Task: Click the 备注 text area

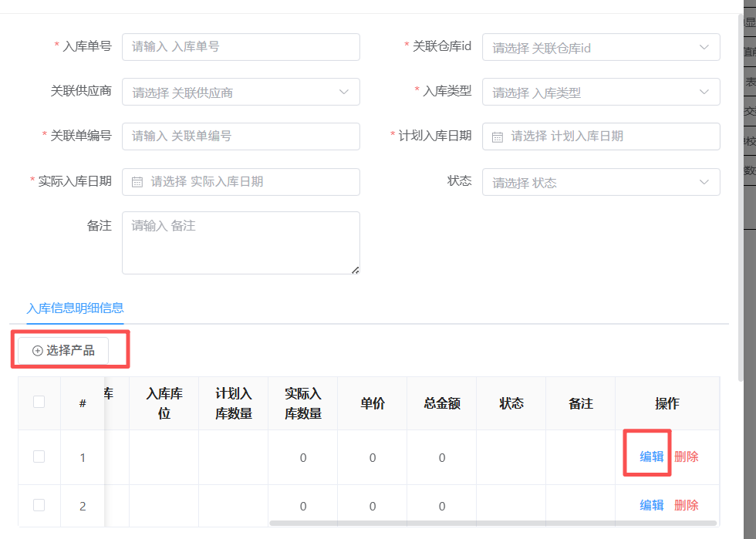Action: tap(240, 243)
